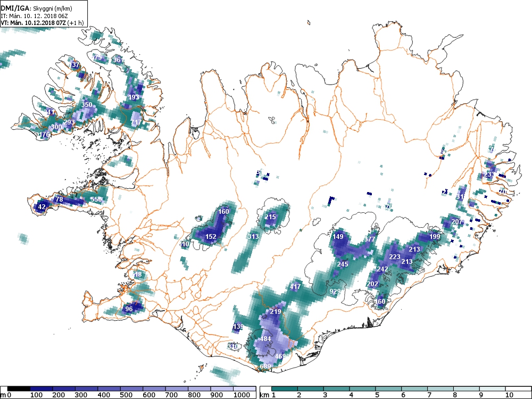Select the teal swatch between 4 and 5 km
The width and height of the screenshot is (532, 399).
pos(362,389)
